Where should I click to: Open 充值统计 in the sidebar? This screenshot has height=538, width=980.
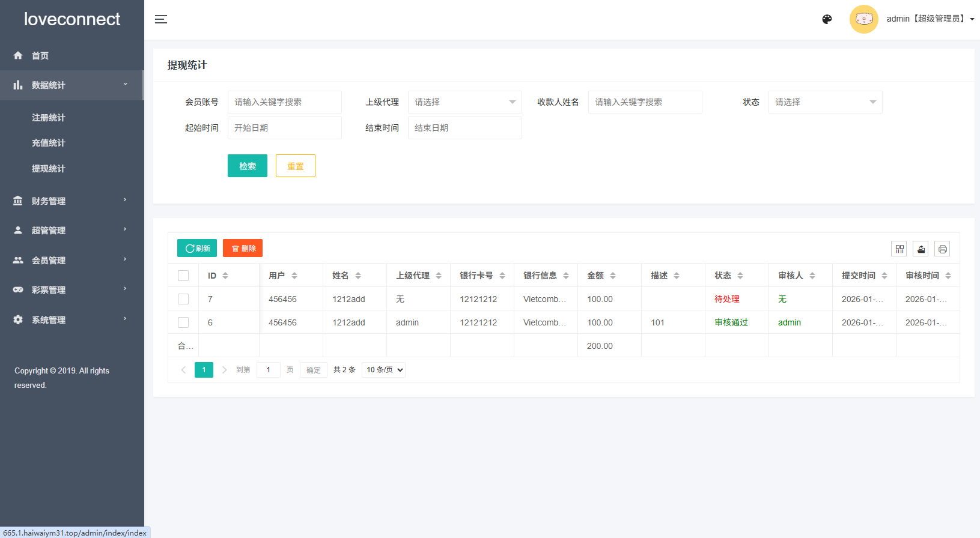tap(48, 143)
